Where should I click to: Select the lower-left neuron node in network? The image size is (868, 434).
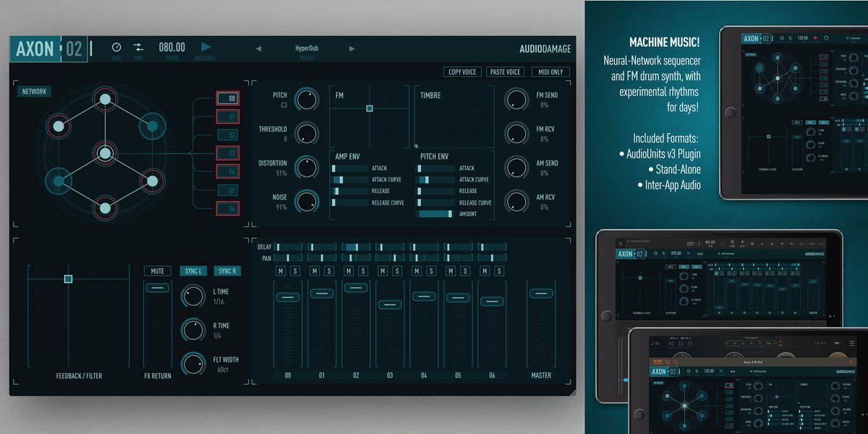(57, 181)
